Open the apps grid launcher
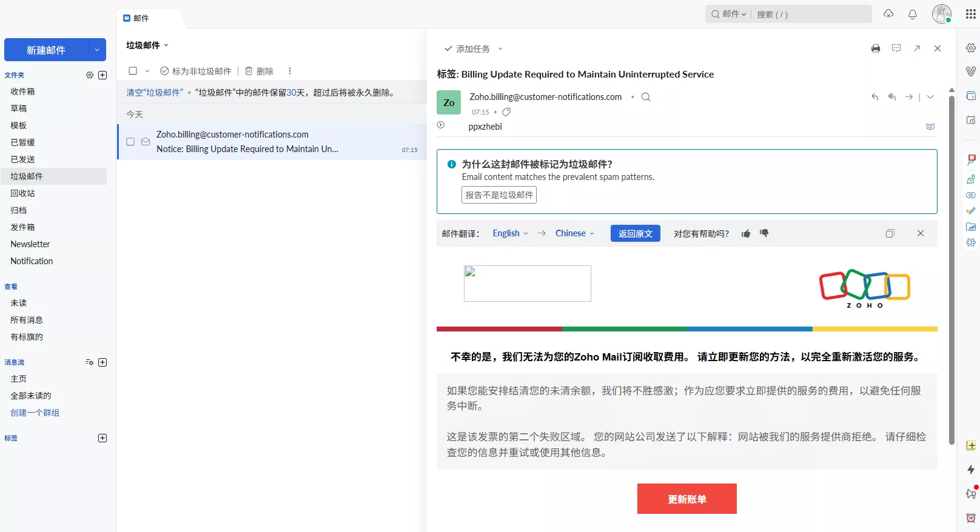This screenshot has height=532, width=980. tap(970, 14)
